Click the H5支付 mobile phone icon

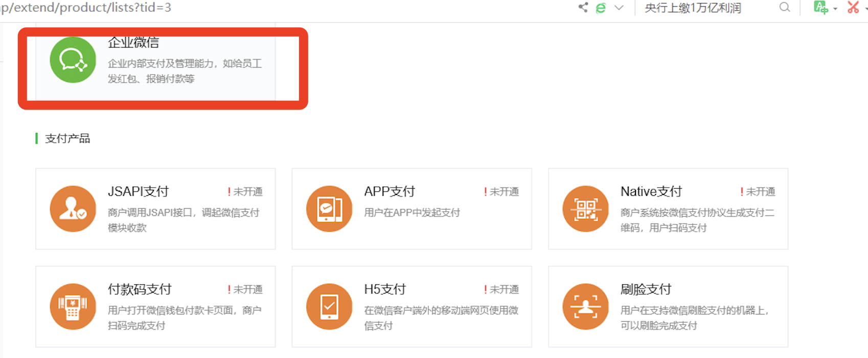tap(329, 306)
